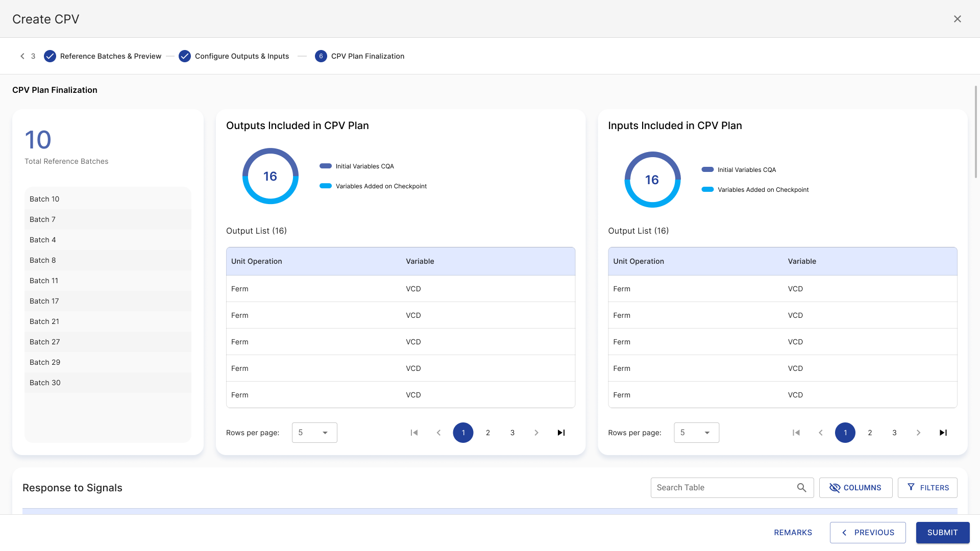Screen dimensions: 980x551
Task: Select page 1 in Outputs table pagination
Action: (463, 433)
